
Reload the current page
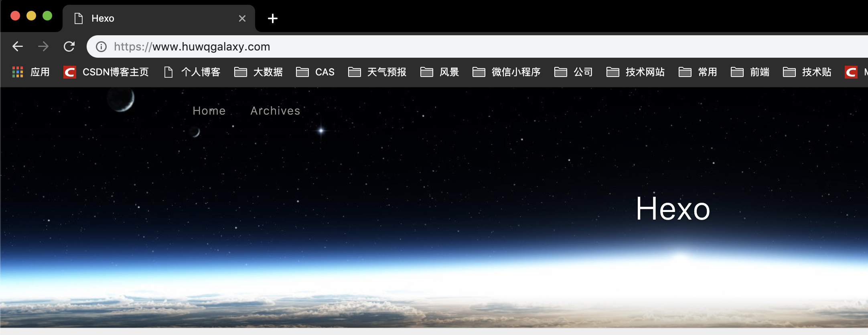69,46
